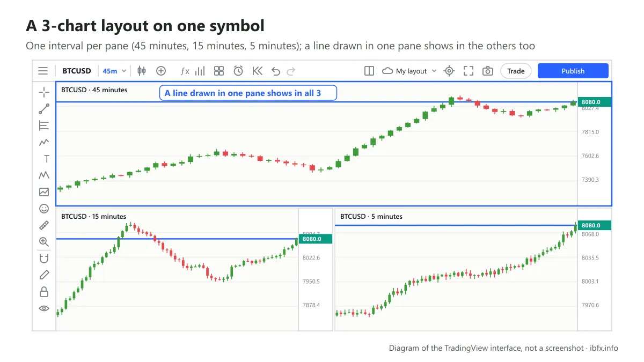Open the emoji icons tool
Viewport: 644px width, 362px height.
click(x=44, y=209)
